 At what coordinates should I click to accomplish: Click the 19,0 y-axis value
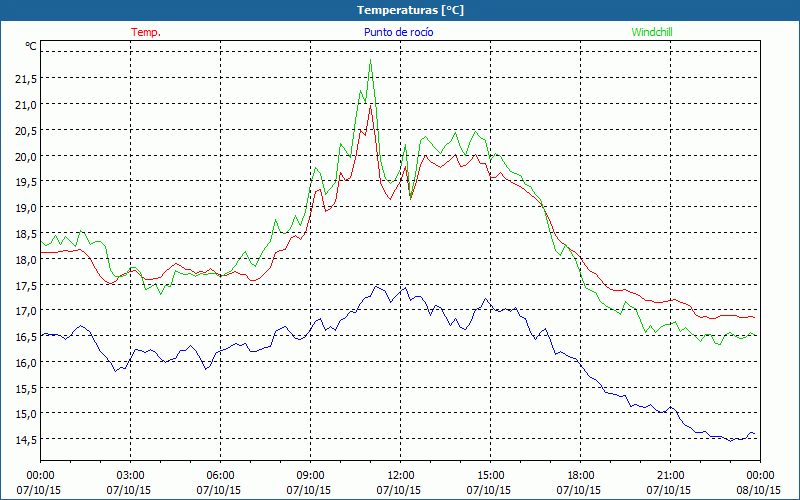[x=26, y=208]
